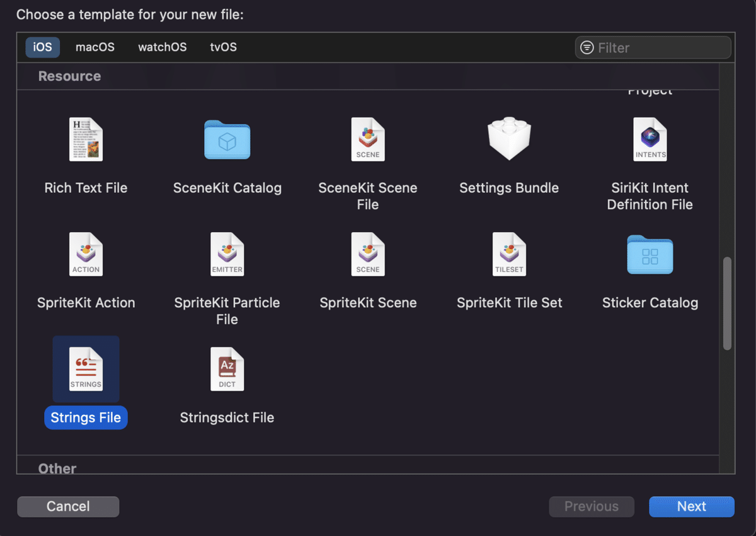Choose the SiriKit Intent Definition File icon

click(x=650, y=139)
